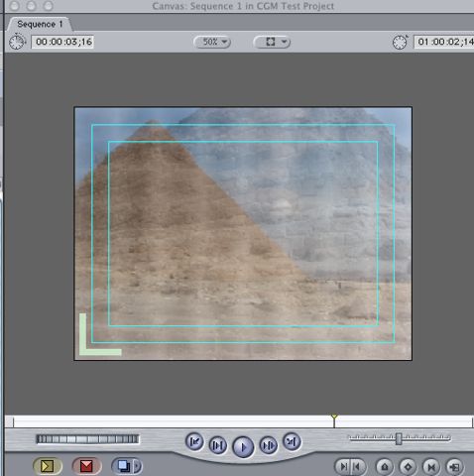Viewport: 474px width, 476px height.
Task: Click the Play In to Out button
Action: (218, 445)
